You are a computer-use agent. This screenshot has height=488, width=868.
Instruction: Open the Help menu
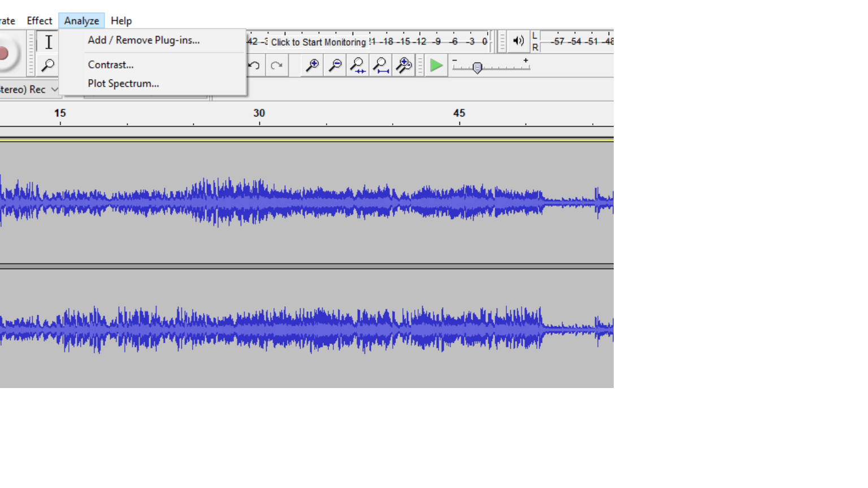(x=121, y=21)
